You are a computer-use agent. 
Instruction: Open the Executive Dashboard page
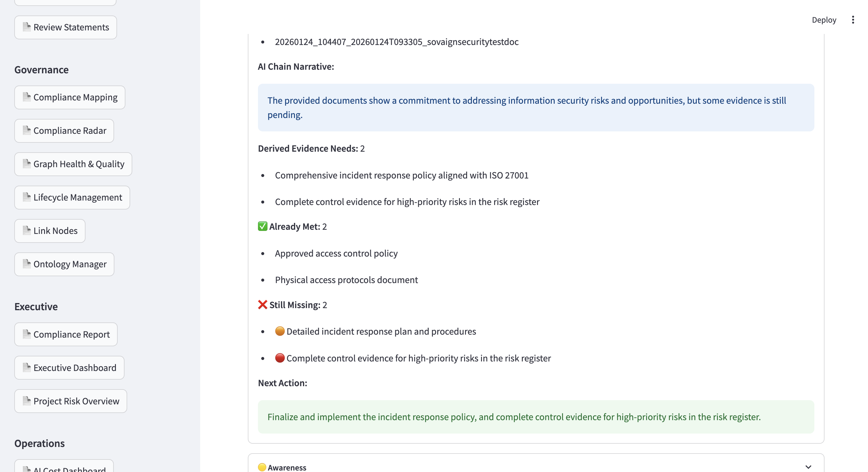click(x=74, y=367)
